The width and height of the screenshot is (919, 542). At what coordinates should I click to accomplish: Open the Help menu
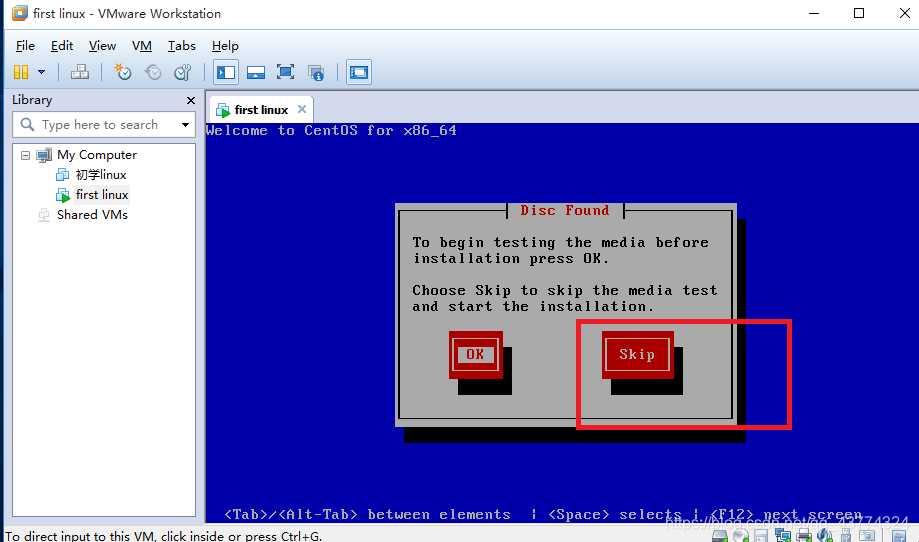pos(225,46)
